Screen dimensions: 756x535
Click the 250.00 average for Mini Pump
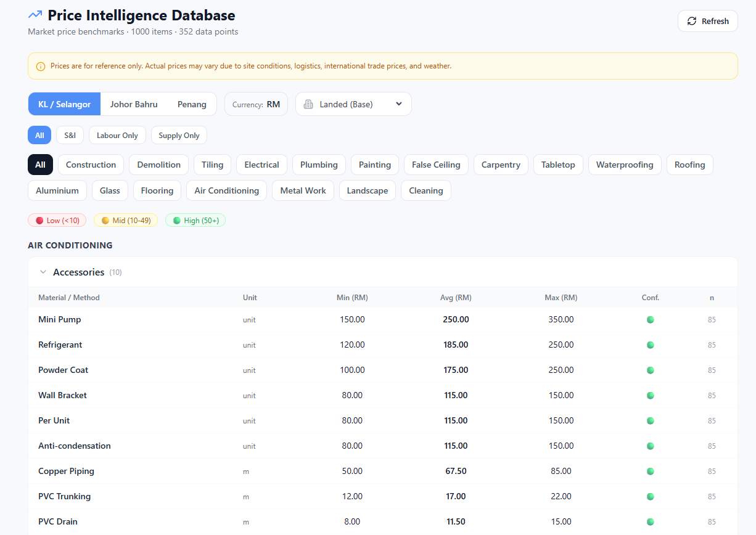(x=456, y=319)
